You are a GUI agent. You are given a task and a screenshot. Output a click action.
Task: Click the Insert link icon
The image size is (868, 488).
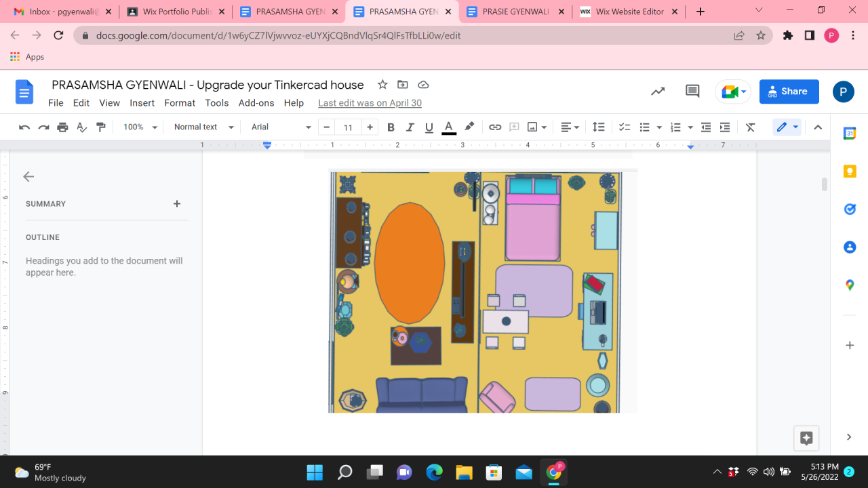(495, 127)
